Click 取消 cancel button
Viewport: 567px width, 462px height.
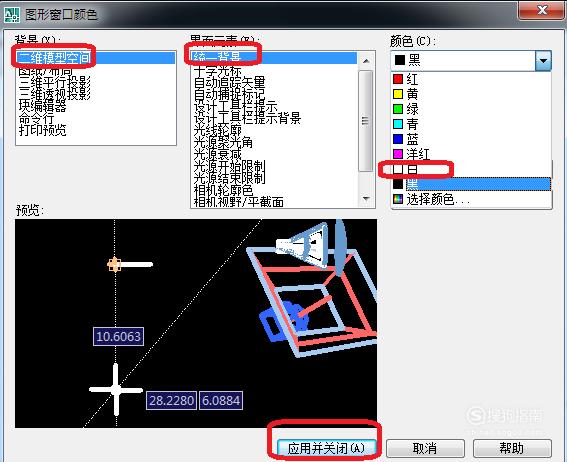click(x=425, y=449)
